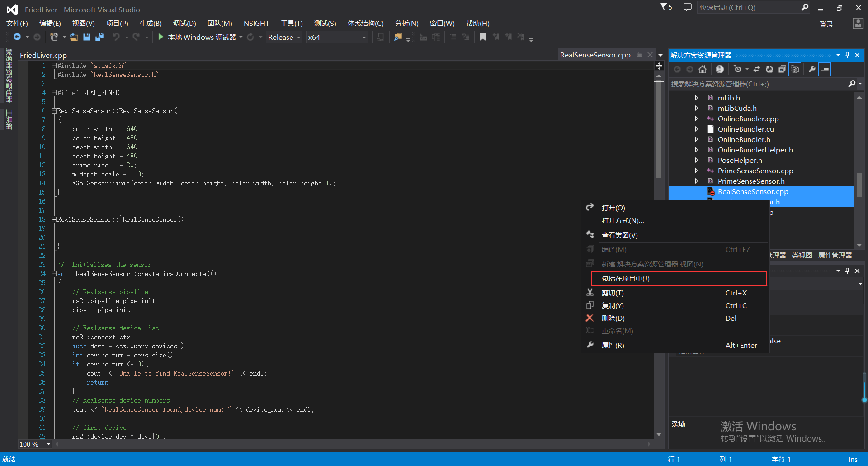Expand the OnlineBundler.cpp tree node
868x466 pixels.
point(697,119)
